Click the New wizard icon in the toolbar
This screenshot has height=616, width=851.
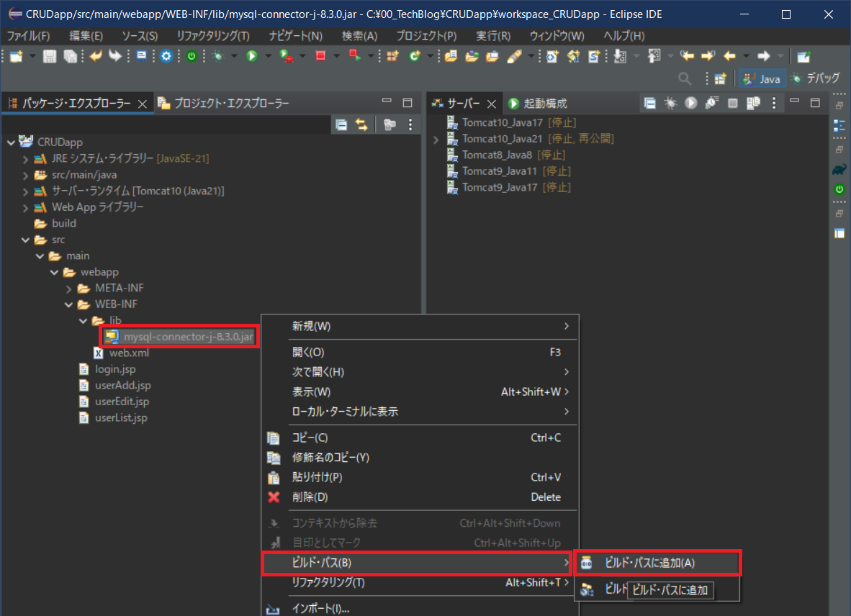tap(17, 56)
